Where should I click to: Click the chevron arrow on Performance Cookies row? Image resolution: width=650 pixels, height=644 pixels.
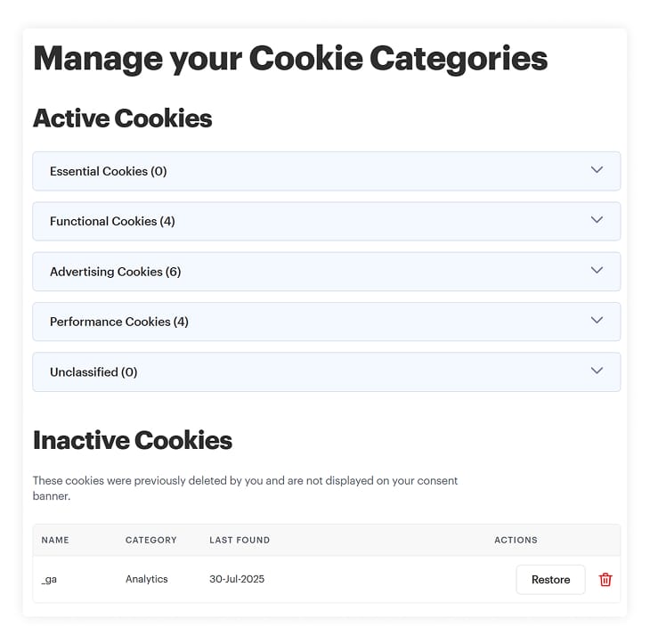click(x=597, y=320)
